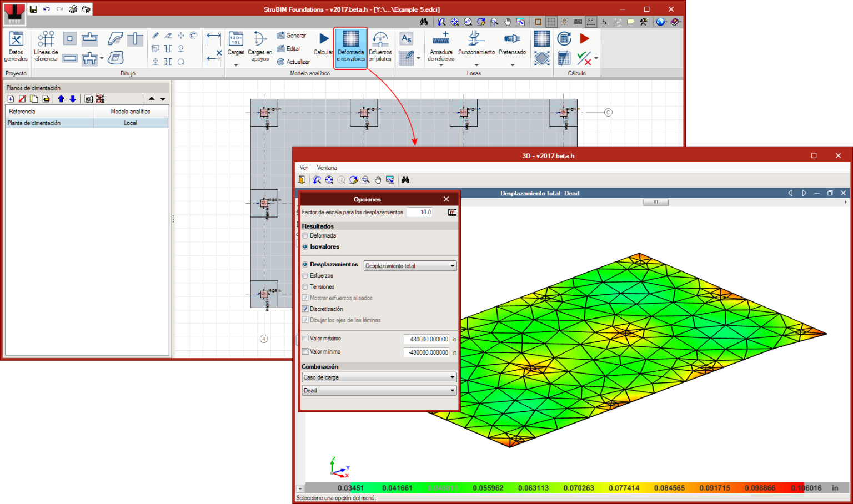Start analysis with the Calcular play icon
Screen dimensions: 853x504
click(324, 39)
